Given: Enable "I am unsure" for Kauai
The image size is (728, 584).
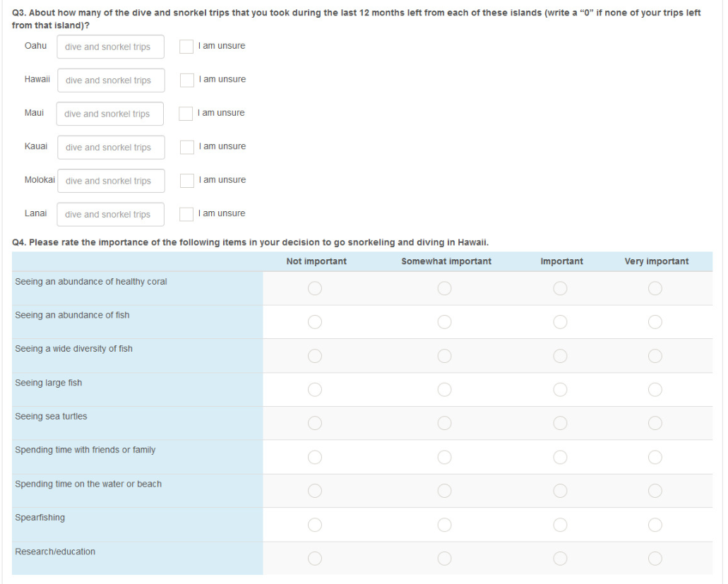Looking at the screenshot, I should (x=187, y=147).
